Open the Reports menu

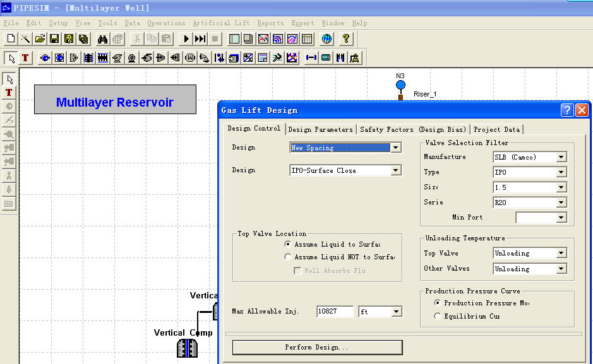270,23
